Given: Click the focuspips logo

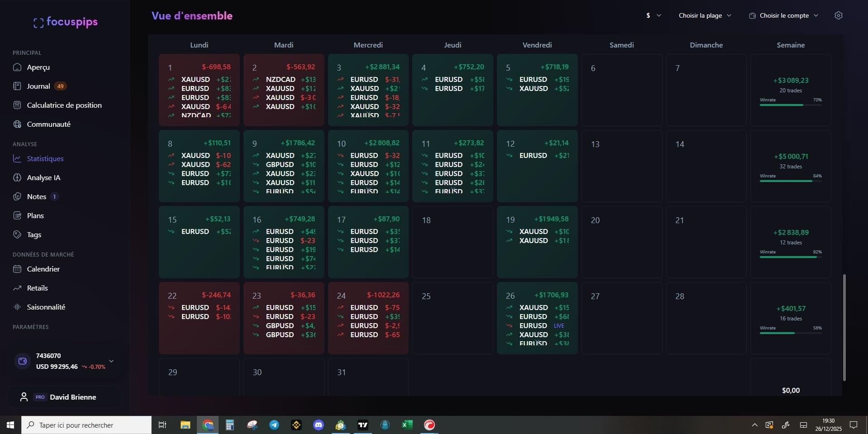Looking at the screenshot, I should click(x=66, y=22).
